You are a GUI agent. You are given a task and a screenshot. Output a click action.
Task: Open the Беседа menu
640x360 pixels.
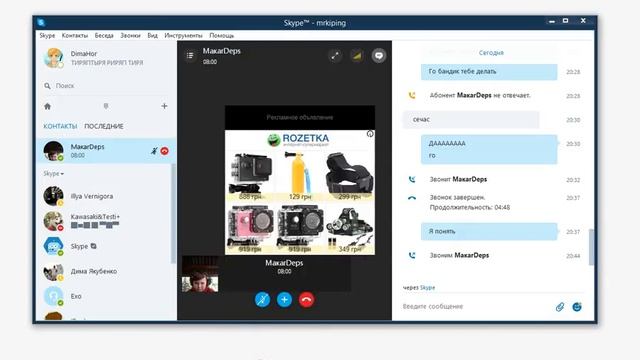(104, 36)
